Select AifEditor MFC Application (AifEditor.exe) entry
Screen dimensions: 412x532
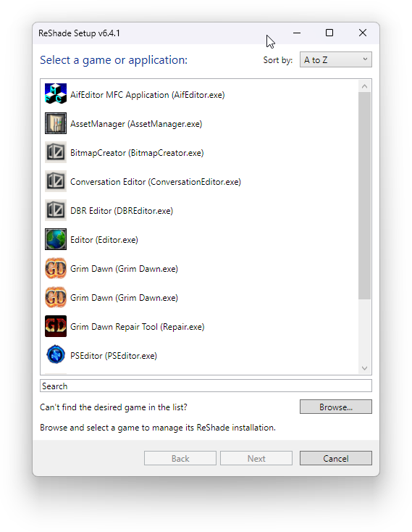pyautogui.click(x=148, y=95)
